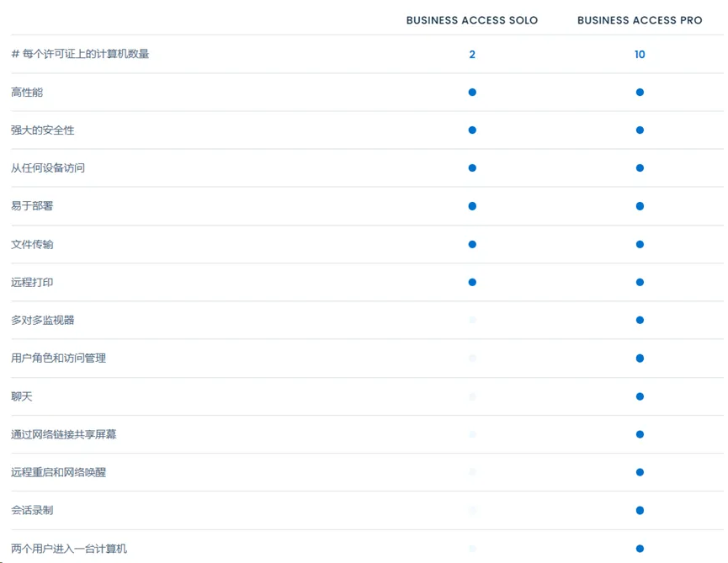The height and width of the screenshot is (563, 728).
Task: Click the Solo dot for 强大的安全性
Action: (x=472, y=130)
